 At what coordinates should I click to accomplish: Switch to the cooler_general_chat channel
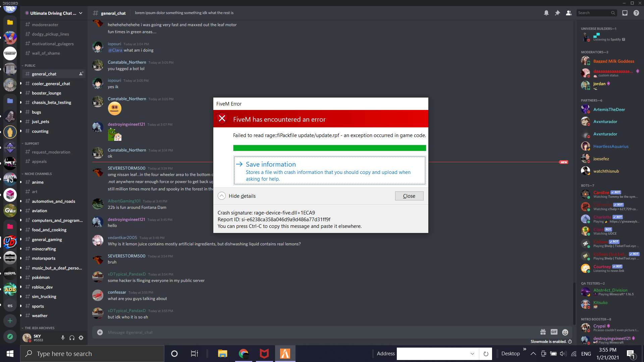[51, 83]
